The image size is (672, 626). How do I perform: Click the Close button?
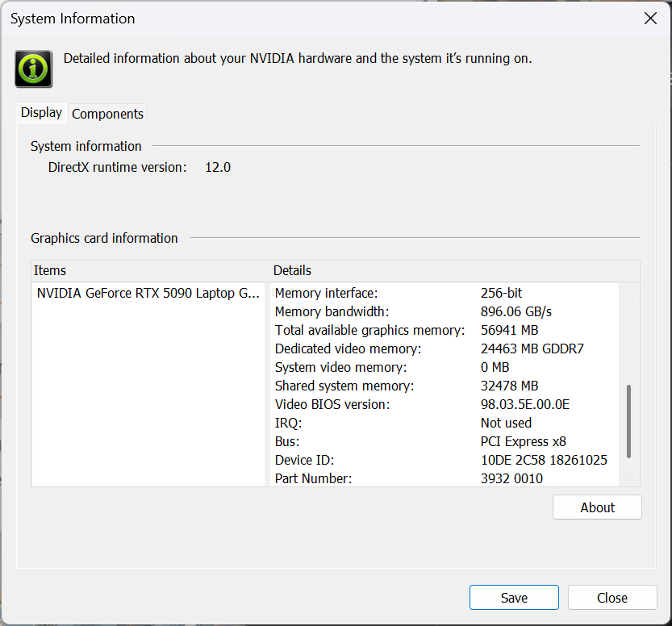[x=612, y=597]
